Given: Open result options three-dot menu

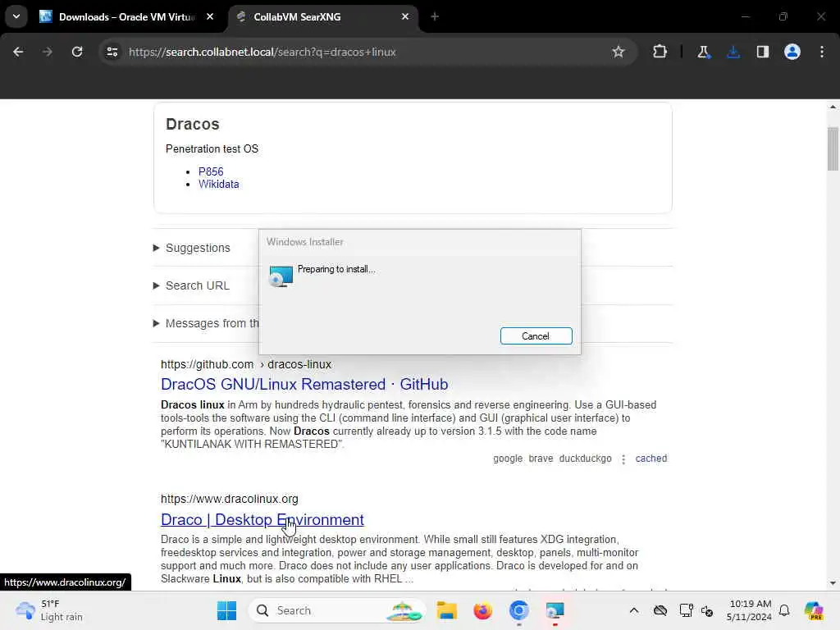Looking at the screenshot, I should point(623,459).
